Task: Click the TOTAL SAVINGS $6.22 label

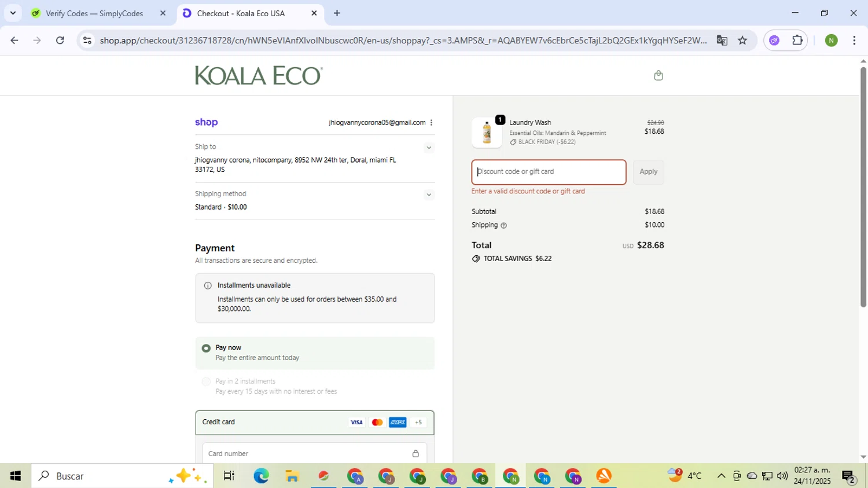Action: click(512, 259)
